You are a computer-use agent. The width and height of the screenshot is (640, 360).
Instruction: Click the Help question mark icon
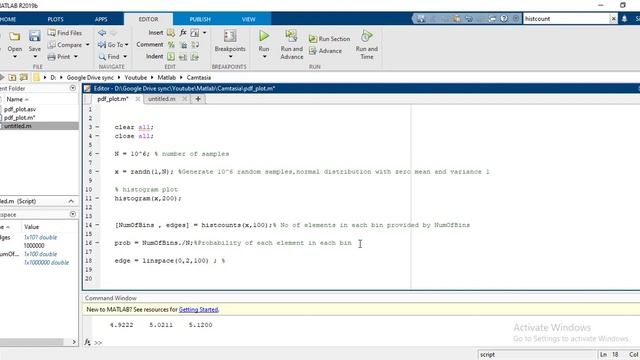504,19
